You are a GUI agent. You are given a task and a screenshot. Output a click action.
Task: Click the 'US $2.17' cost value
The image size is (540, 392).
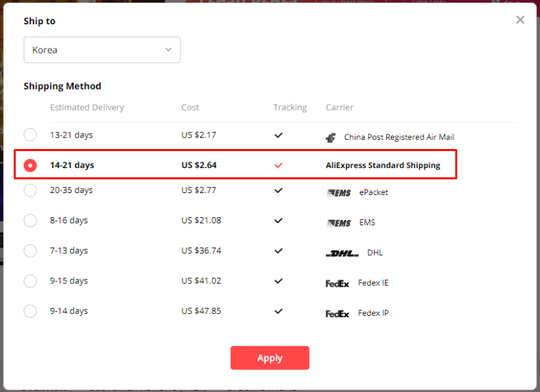click(x=198, y=135)
